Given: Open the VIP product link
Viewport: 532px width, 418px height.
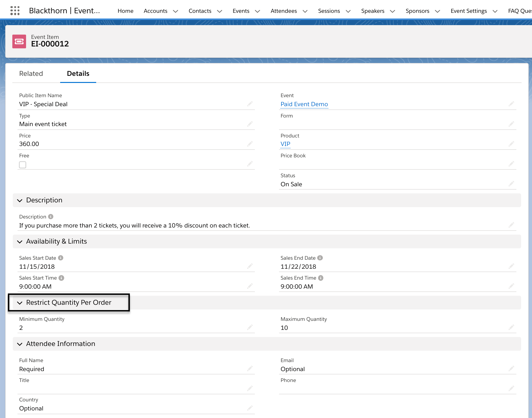Looking at the screenshot, I should 285,144.
